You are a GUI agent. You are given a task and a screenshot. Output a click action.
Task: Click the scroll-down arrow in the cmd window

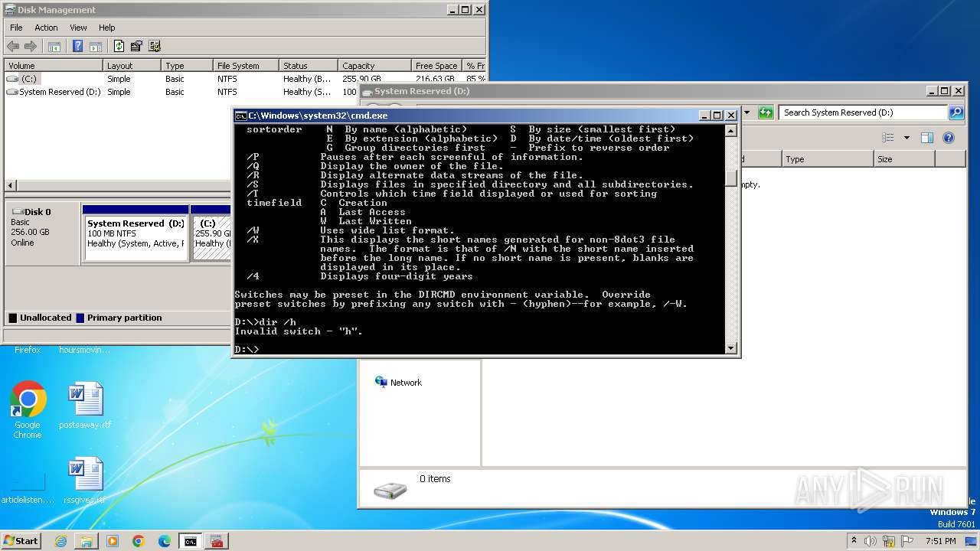[730, 348]
